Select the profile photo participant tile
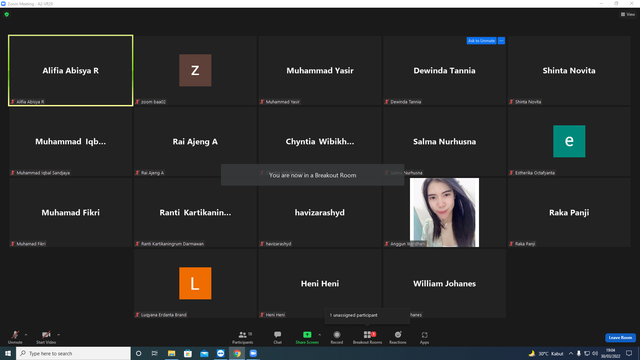This screenshot has height=360, width=640. (x=444, y=212)
